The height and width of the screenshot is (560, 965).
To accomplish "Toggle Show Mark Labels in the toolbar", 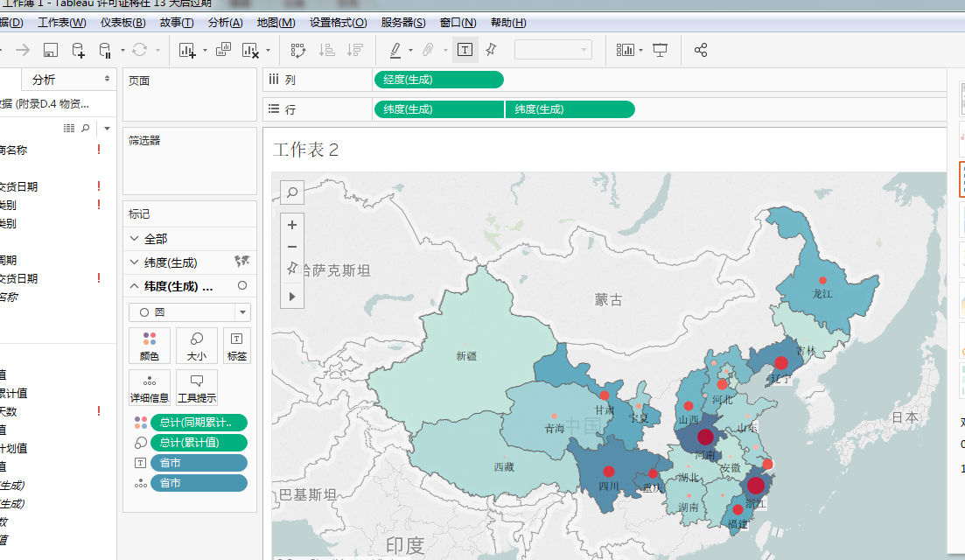I will pyautogui.click(x=465, y=50).
